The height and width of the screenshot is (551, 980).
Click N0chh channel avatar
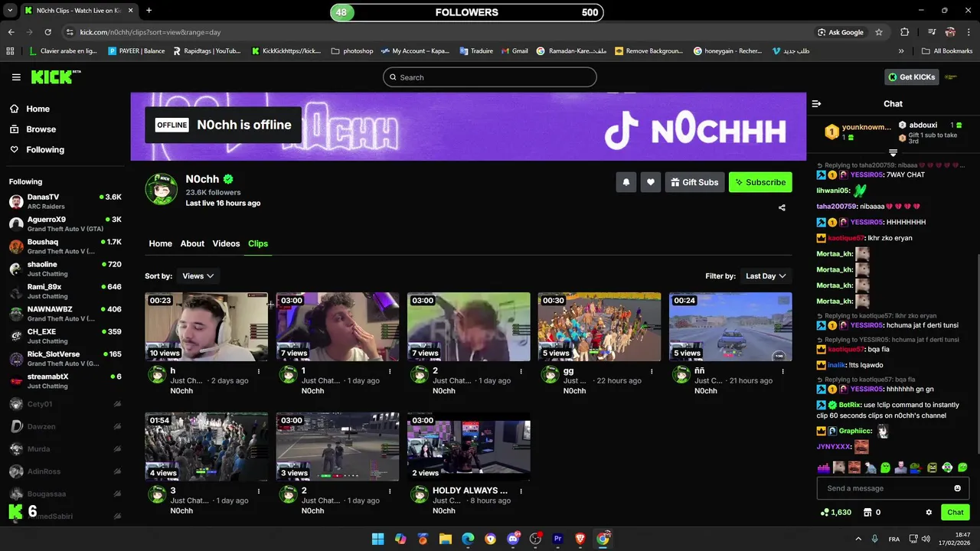point(162,189)
